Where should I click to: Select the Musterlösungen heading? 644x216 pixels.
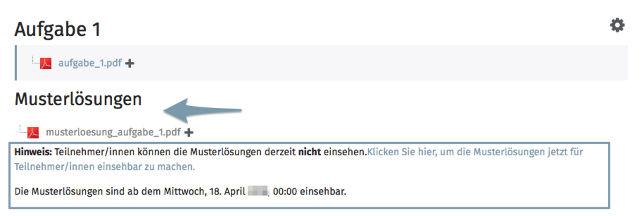coord(78,99)
